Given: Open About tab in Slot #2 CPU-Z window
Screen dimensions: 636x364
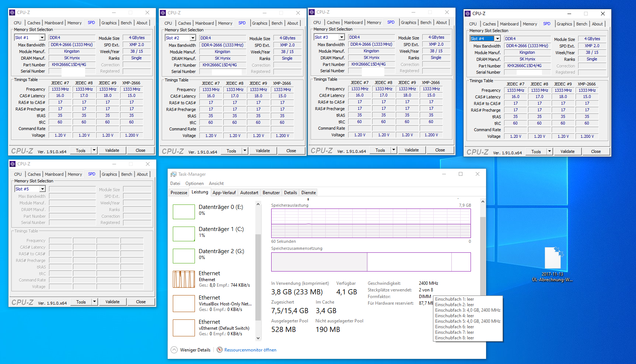Looking at the screenshot, I should coord(293,23).
